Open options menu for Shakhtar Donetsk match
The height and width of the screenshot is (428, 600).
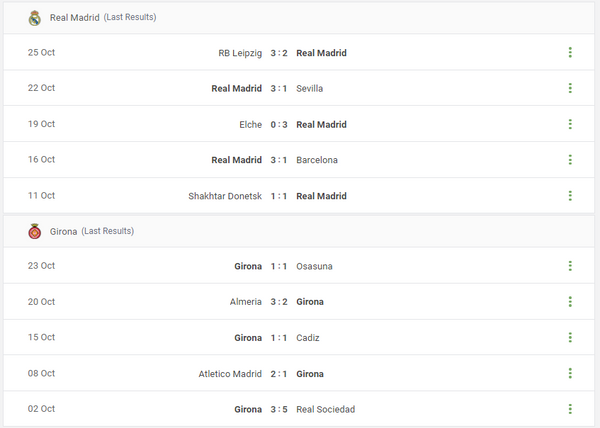click(569, 196)
